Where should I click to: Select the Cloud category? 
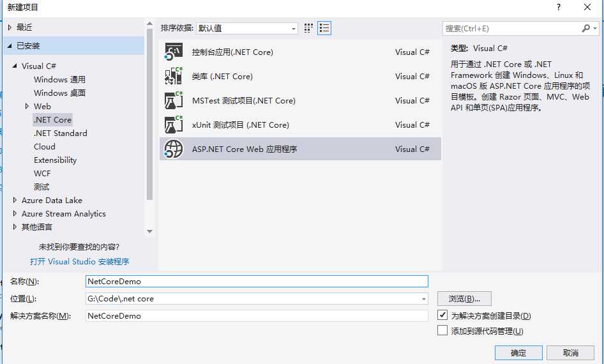click(45, 147)
